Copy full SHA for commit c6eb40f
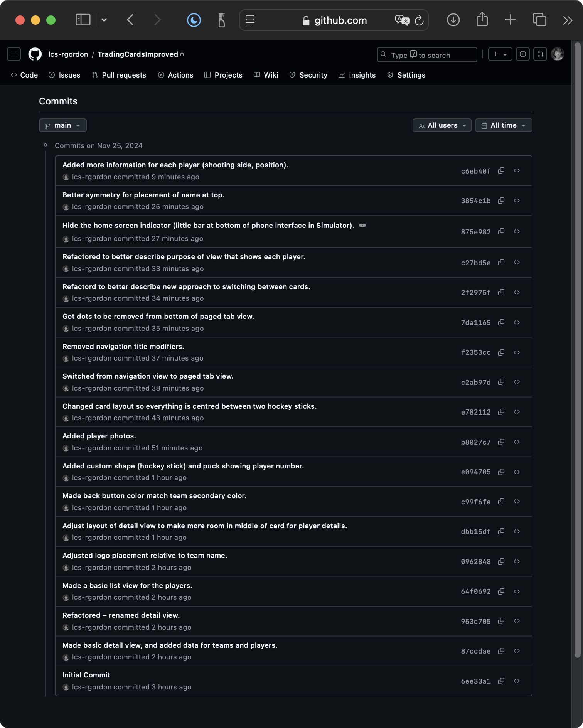 [x=501, y=170]
